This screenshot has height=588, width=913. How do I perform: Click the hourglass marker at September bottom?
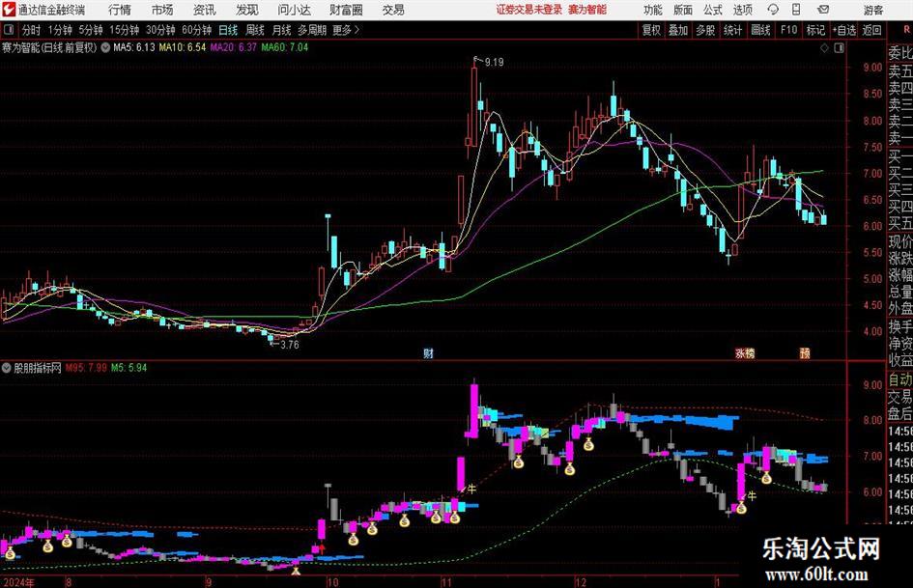[x=296, y=572]
